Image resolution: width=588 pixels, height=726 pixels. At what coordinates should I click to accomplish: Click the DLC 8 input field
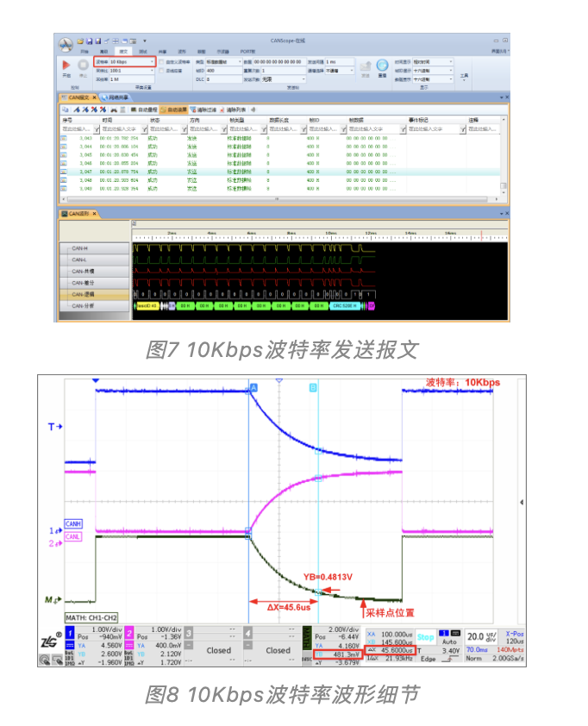223,79
